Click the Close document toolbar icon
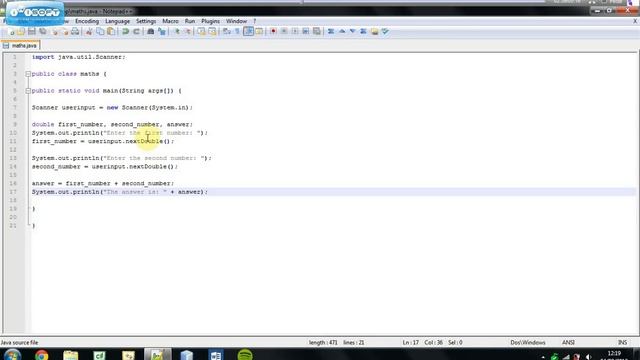The height and width of the screenshot is (360, 640). (54, 31)
